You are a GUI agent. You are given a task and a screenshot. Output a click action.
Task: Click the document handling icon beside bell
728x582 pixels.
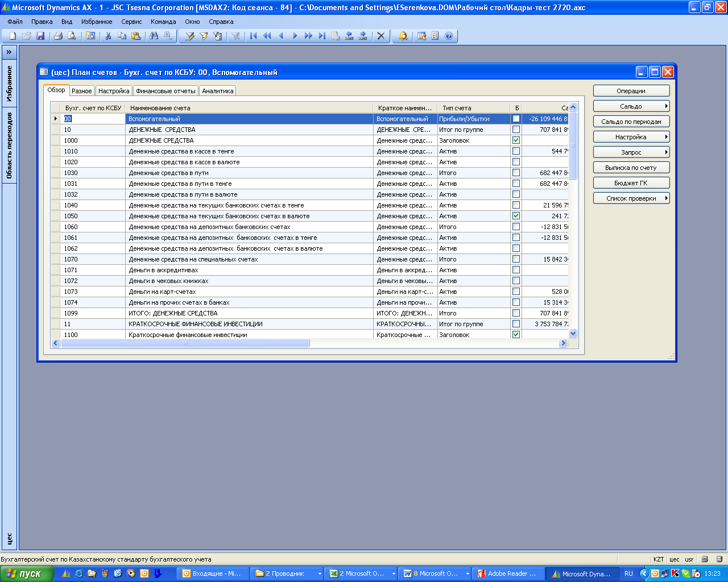(x=421, y=36)
